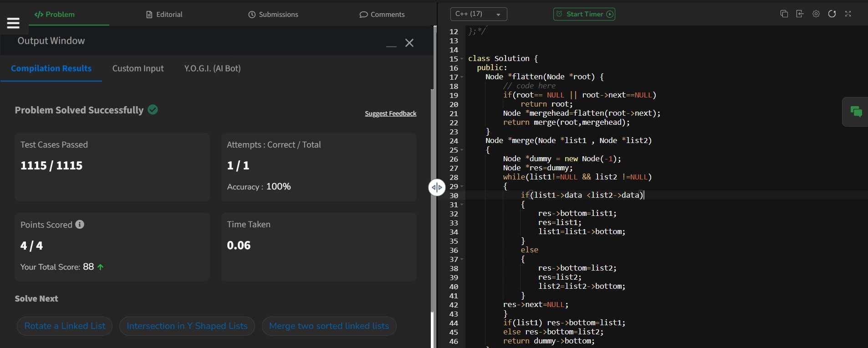Click the import code icon in editor toolbar
Image resolution: width=868 pixels, height=348 pixels.
[x=800, y=14]
